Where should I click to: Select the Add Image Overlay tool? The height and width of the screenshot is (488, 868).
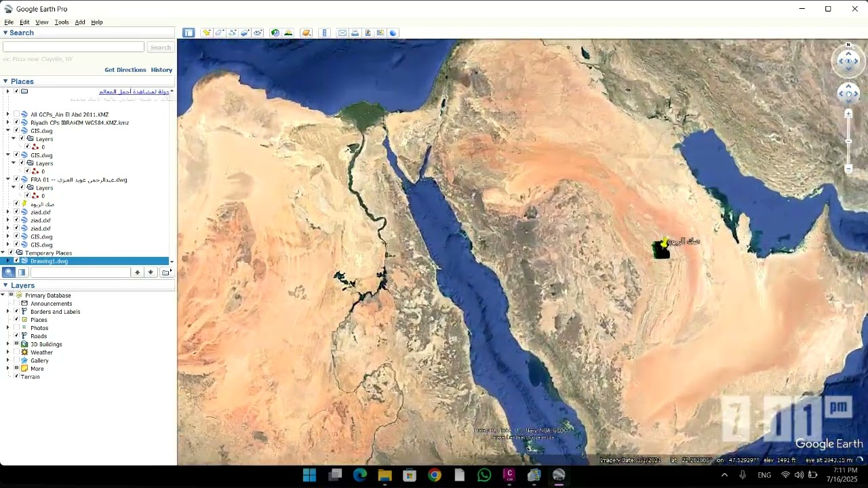tap(245, 33)
